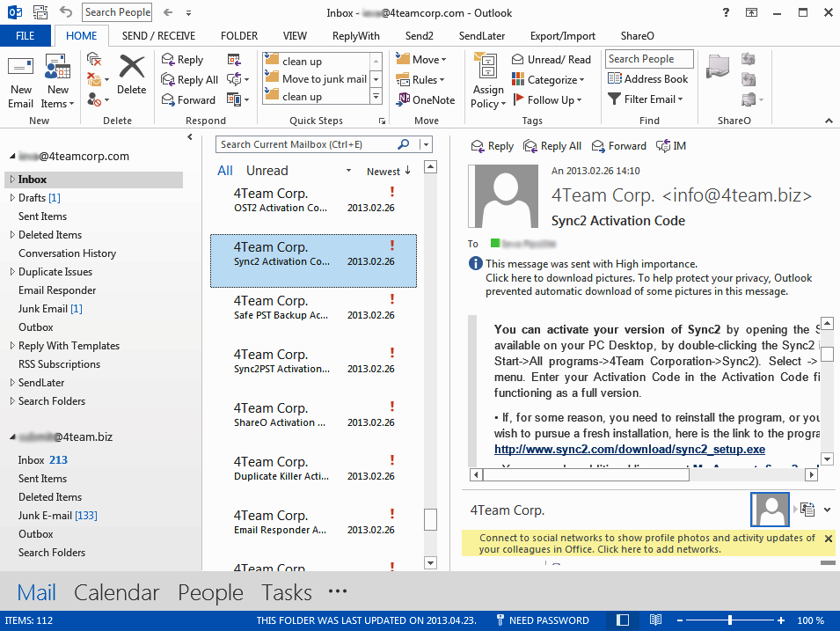Switch to Tasks in the navigation bar
Screen dimensions: 840x631
(x=287, y=592)
